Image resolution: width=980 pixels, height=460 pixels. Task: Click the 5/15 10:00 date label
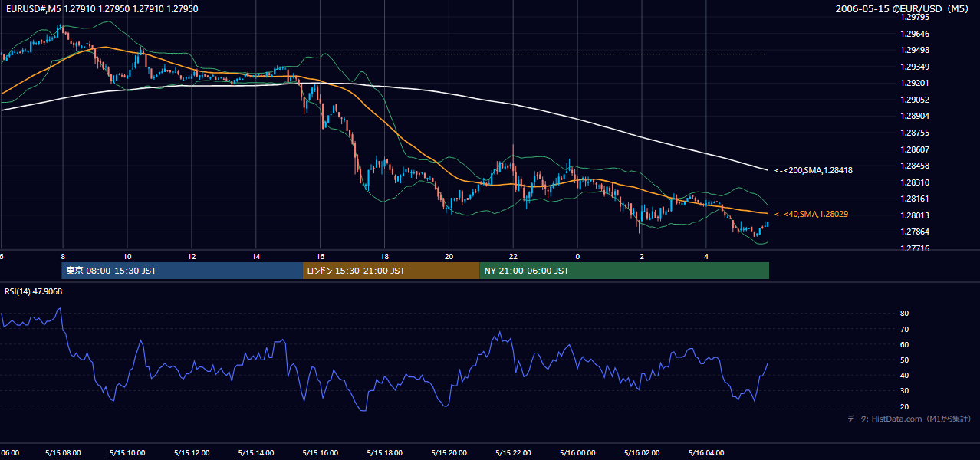pos(127,452)
